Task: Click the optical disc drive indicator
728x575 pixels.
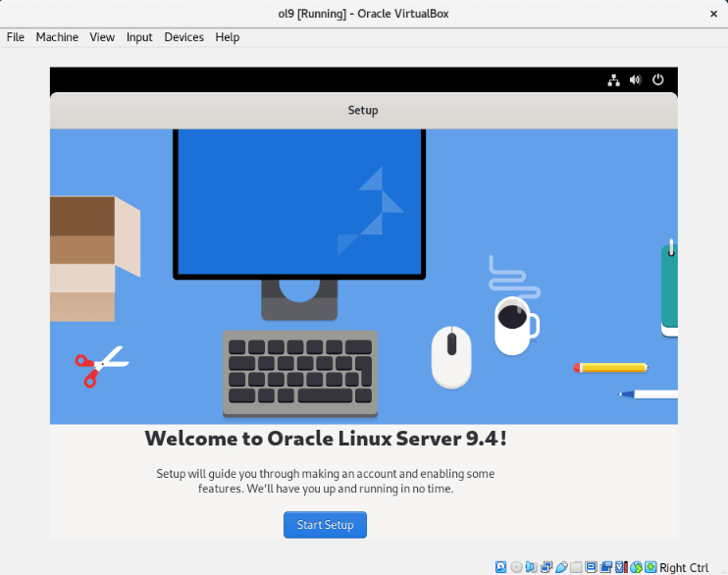Action: [x=516, y=567]
